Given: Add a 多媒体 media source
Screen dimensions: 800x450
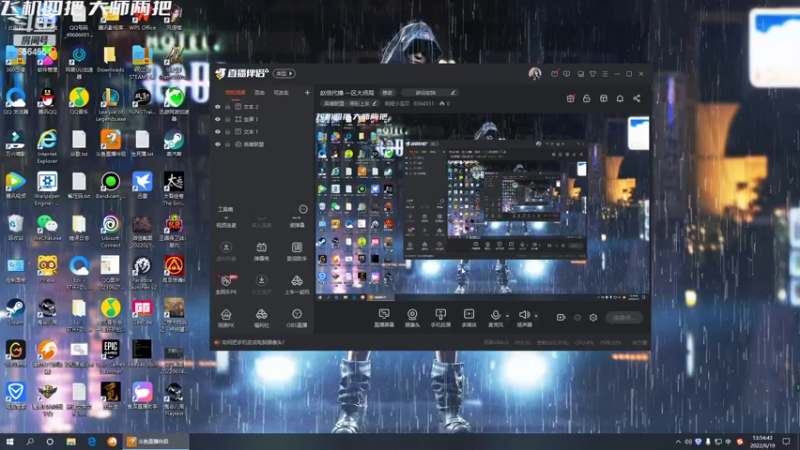Looking at the screenshot, I should coord(469,317).
